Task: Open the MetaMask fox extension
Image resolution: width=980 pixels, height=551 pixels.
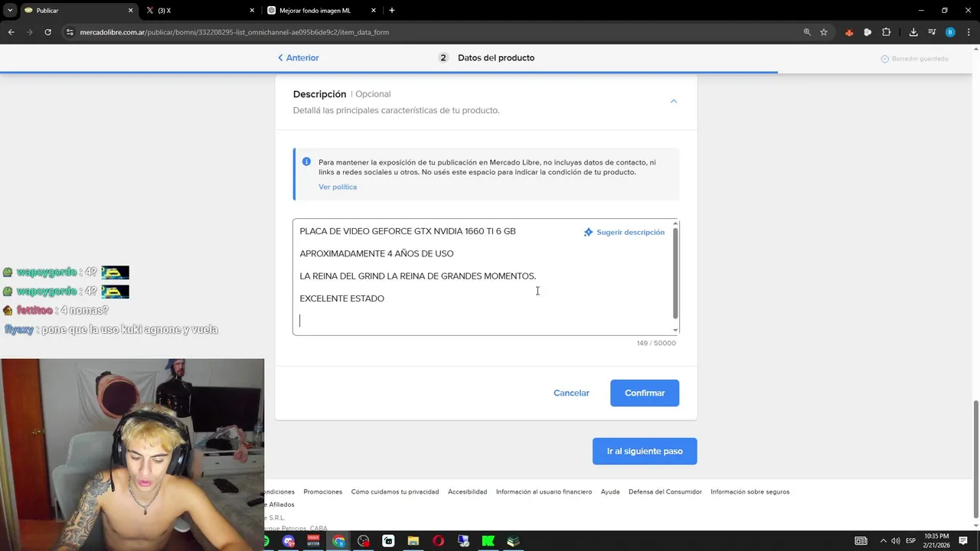Action: click(x=849, y=32)
